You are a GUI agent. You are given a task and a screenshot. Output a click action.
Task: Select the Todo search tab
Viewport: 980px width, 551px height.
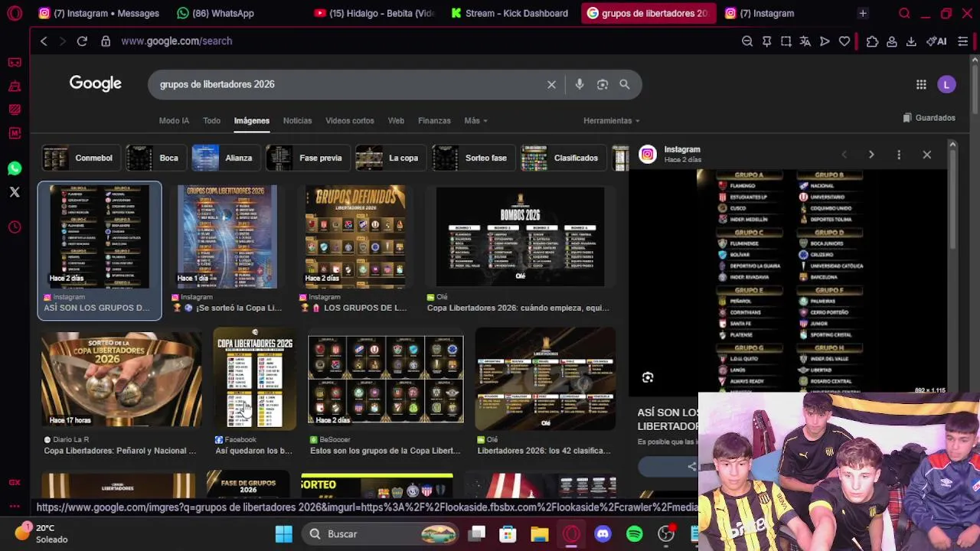[211, 121]
